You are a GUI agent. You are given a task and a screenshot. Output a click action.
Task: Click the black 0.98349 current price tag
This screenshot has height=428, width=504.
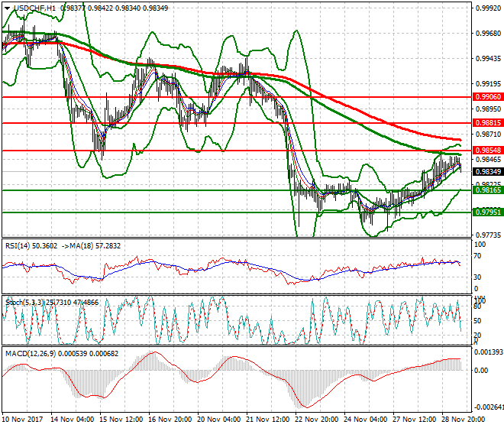pyautogui.click(x=486, y=171)
